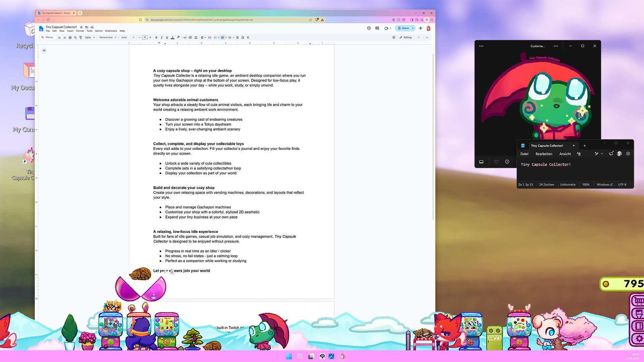Viewport: 644px width, 362px height.
Task: Insert a link with the link icon
Action: (185, 38)
